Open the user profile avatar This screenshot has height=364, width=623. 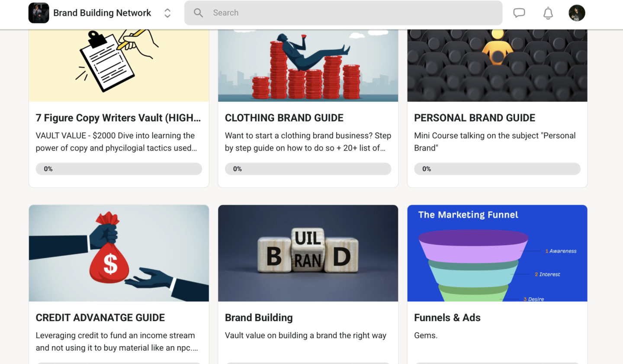click(x=577, y=13)
